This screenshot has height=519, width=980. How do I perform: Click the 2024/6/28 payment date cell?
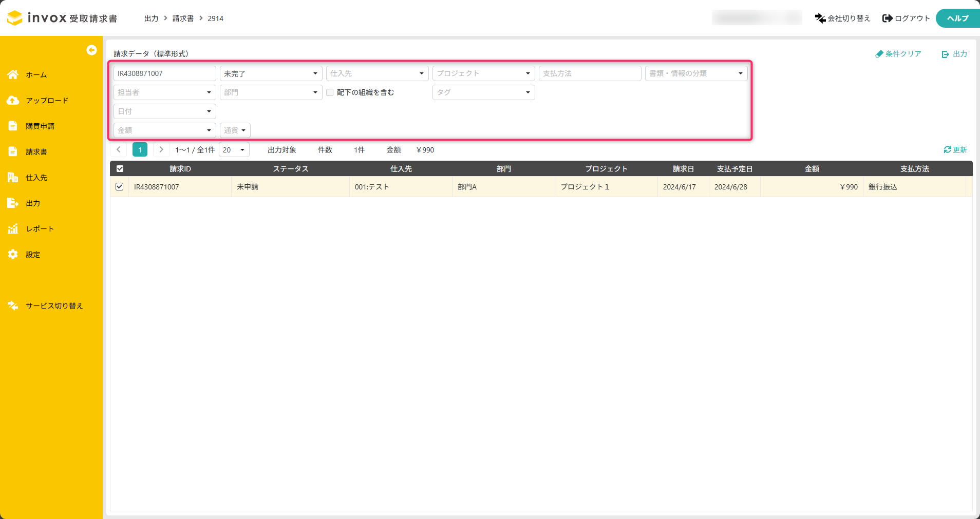coord(735,187)
